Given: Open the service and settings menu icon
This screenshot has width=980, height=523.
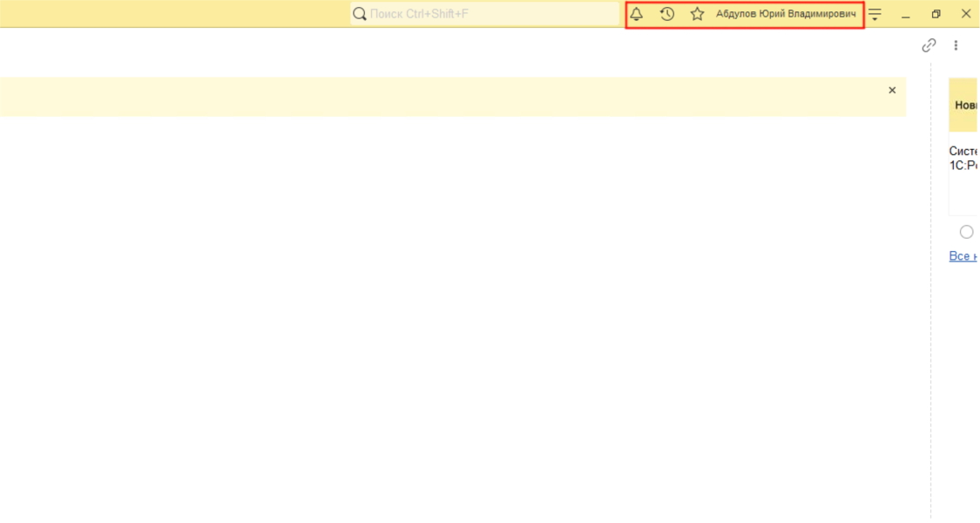Looking at the screenshot, I should (875, 15).
